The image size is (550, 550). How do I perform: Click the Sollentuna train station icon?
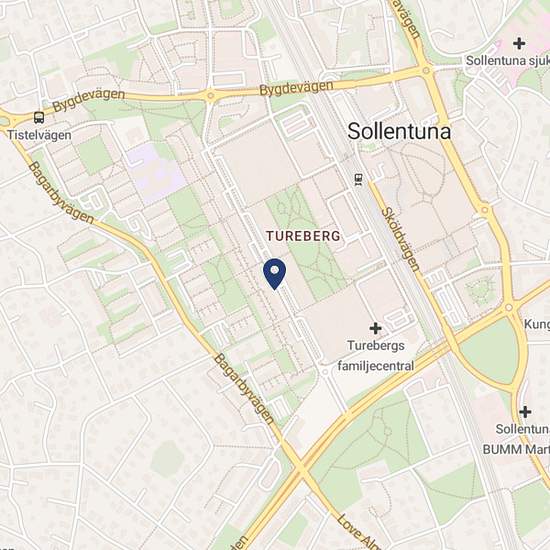(x=358, y=179)
